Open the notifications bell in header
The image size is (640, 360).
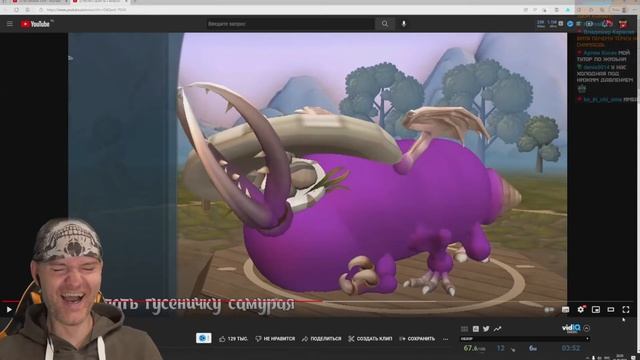[x=607, y=24]
